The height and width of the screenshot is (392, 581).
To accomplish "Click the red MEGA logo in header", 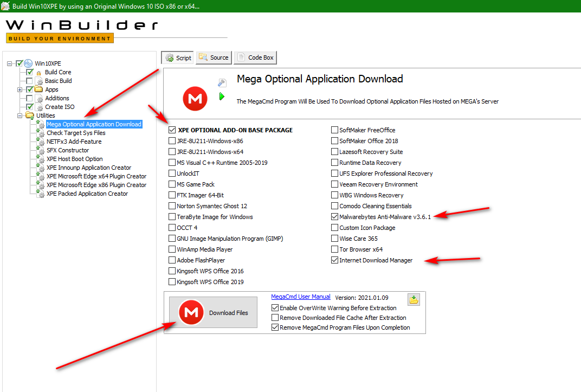I will 195,99.
